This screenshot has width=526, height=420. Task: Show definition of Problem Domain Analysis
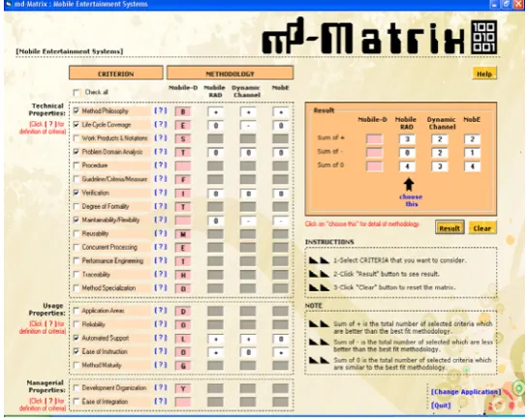point(161,152)
